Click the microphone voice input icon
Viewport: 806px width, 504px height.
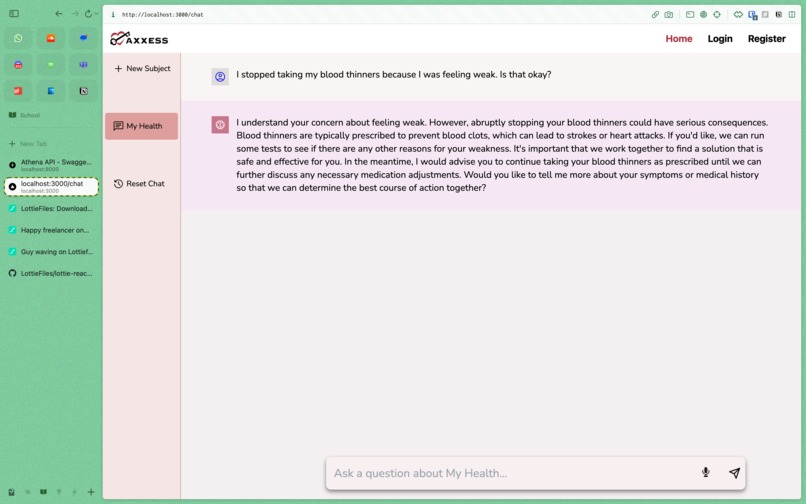pos(706,472)
